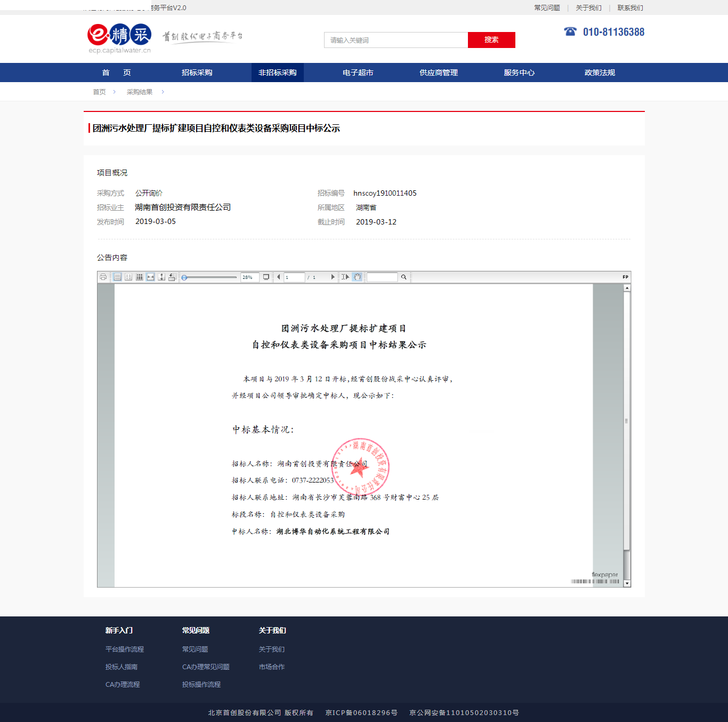Open the 电子超市 navigation menu

coord(358,73)
